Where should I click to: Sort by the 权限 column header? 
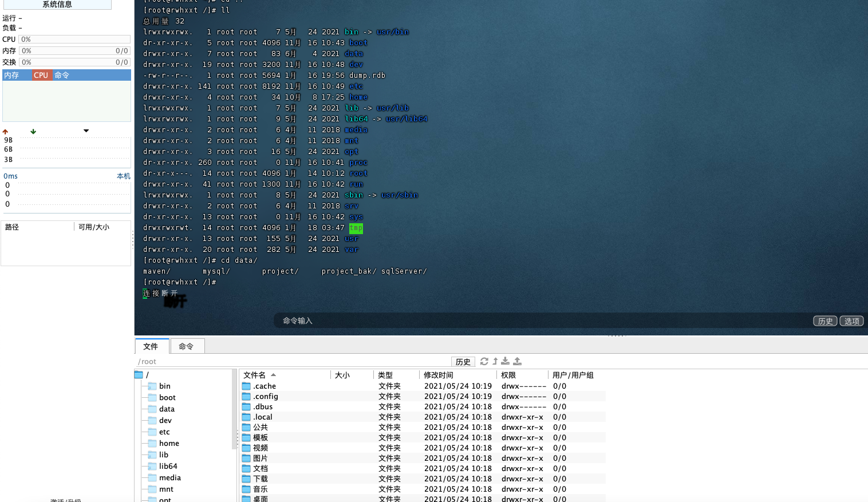tap(523, 375)
